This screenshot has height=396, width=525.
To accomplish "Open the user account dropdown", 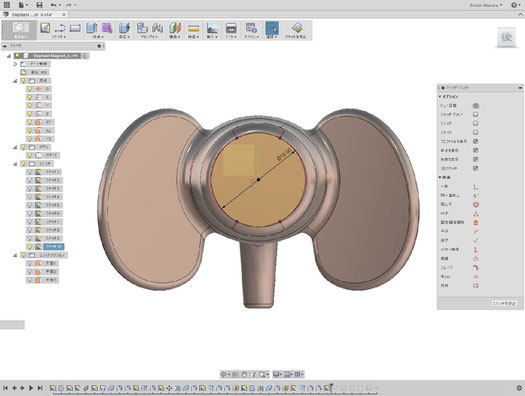I will 486,5.
